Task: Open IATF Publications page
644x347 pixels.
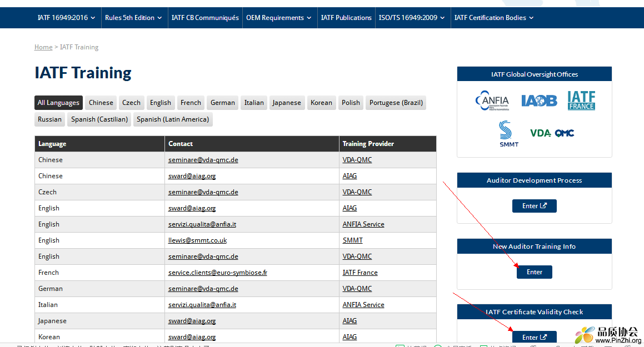Action: click(346, 18)
